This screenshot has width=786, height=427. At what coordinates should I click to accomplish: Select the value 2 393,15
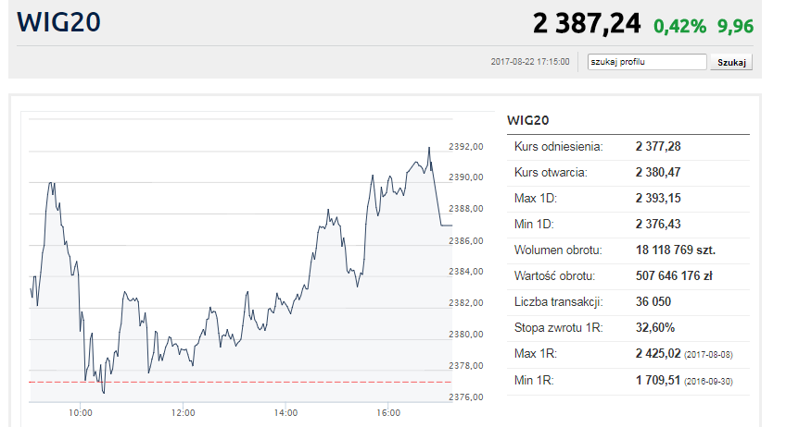658,198
